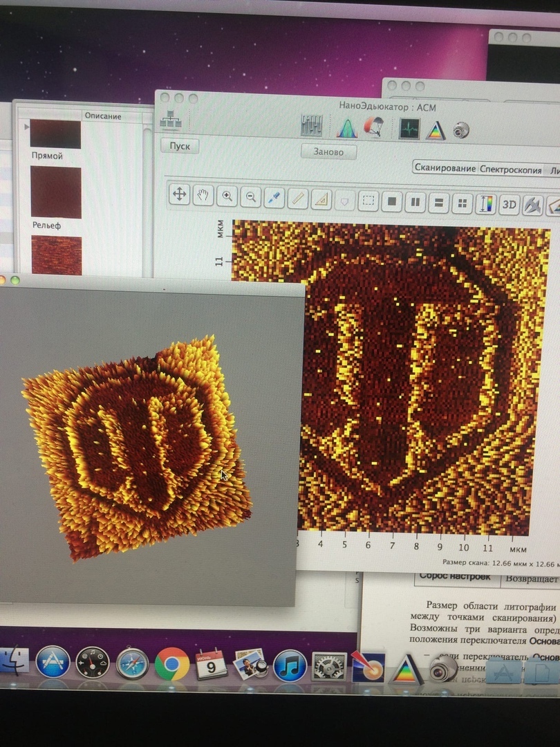560x747 pixels.
Task: Switch to the single-pane layout
Action: [392, 202]
